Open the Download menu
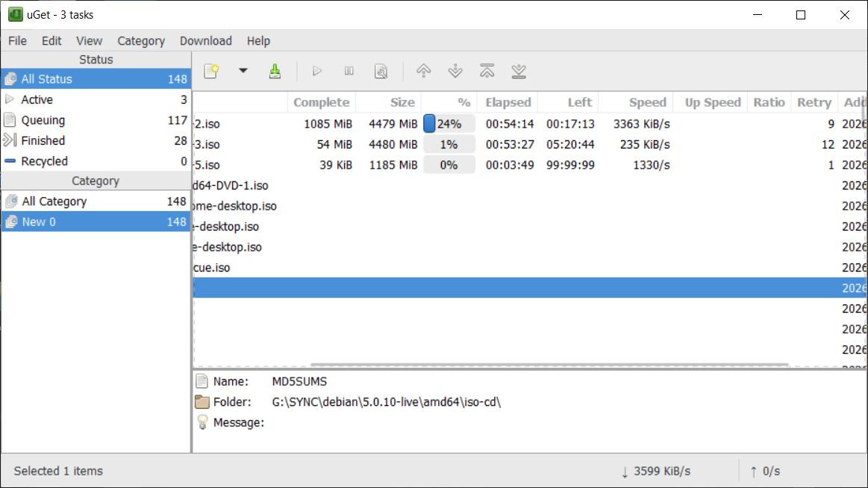Image resolution: width=868 pixels, height=488 pixels. pyautogui.click(x=206, y=41)
